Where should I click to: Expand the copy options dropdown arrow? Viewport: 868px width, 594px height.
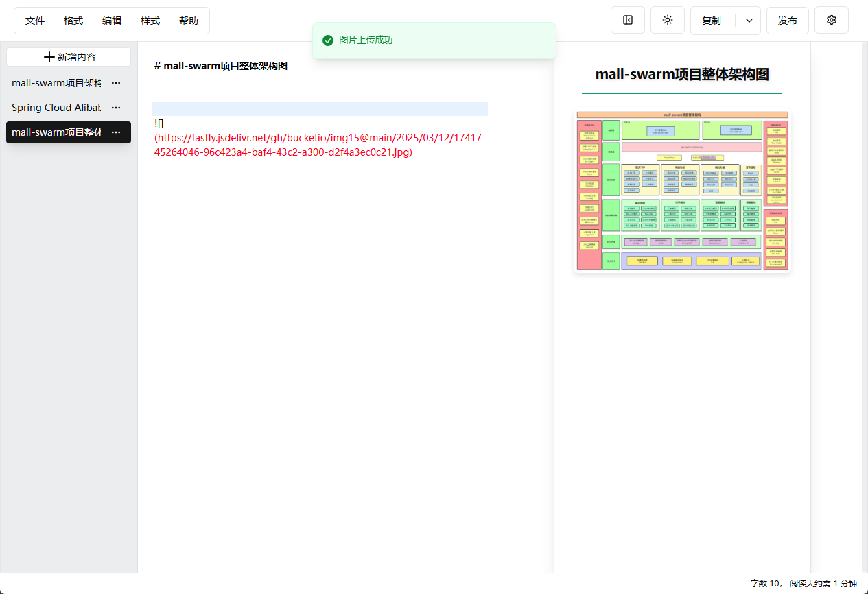pos(749,21)
